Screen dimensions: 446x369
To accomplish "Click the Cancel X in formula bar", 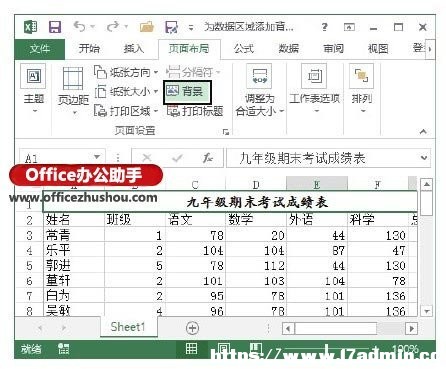I will click(147, 157).
